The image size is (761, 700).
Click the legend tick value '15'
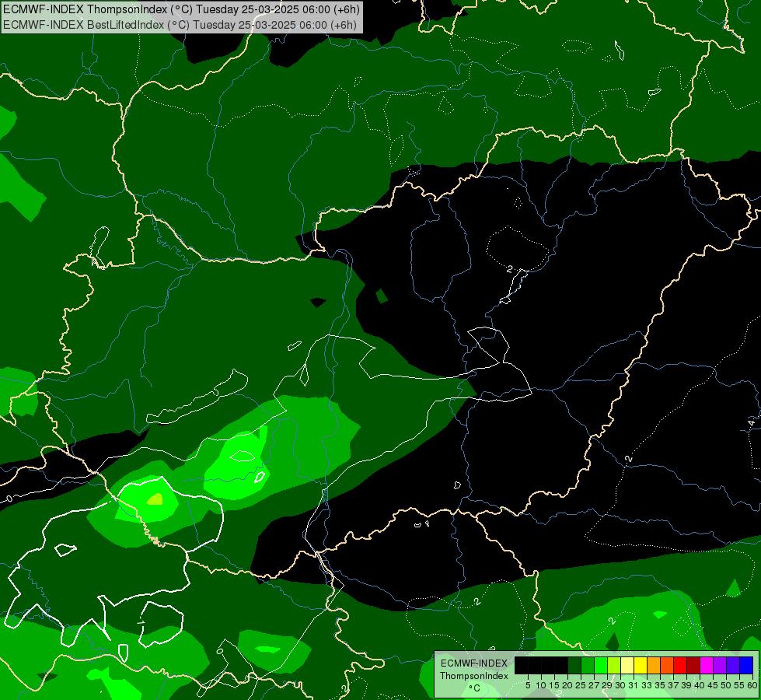554,685
